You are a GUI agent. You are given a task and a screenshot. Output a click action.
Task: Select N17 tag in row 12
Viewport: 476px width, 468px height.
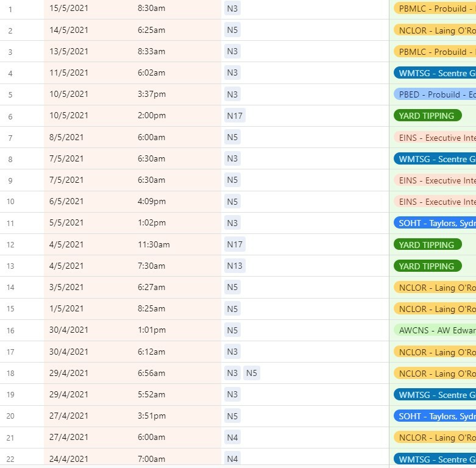(235, 244)
